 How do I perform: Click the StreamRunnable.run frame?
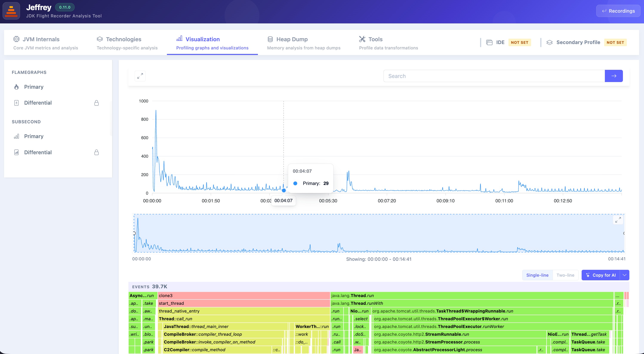(x=459, y=334)
